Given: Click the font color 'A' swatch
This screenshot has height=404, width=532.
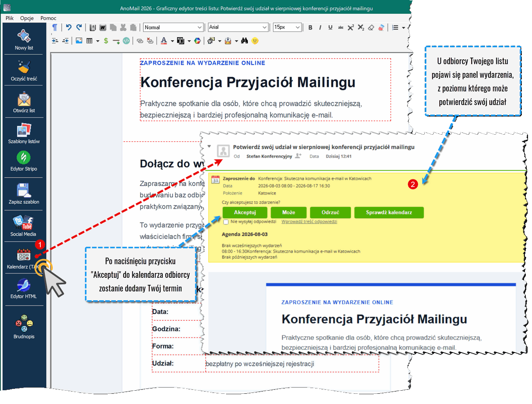Looking at the screenshot, I should (164, 41).
